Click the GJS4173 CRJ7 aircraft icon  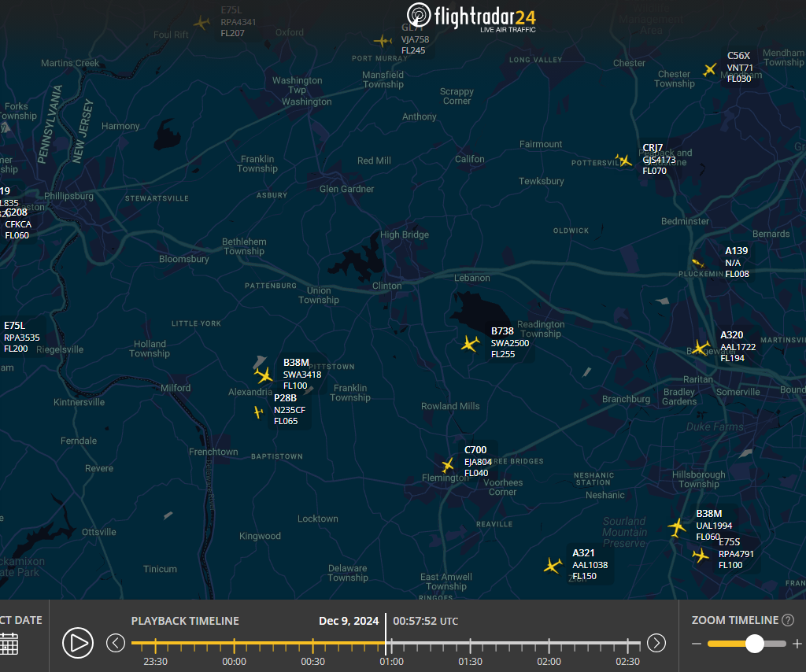pyautogui.click(x=625, y=161)
